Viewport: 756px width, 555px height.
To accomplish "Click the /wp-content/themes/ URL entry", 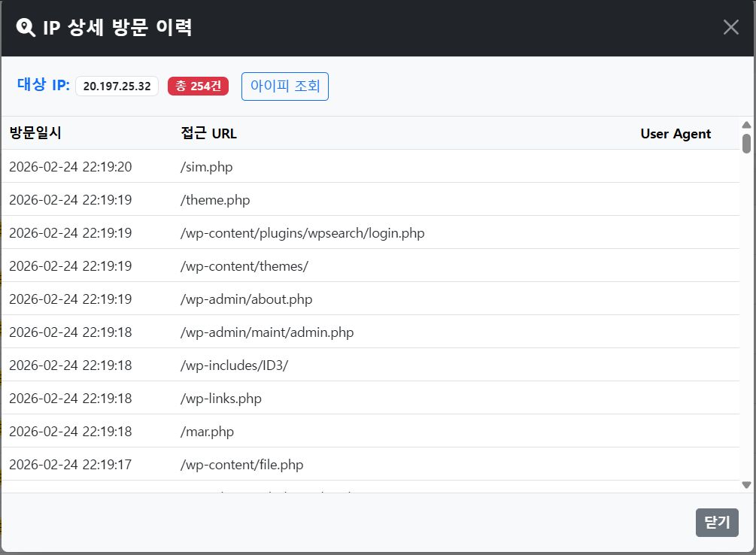I will 244,266.
